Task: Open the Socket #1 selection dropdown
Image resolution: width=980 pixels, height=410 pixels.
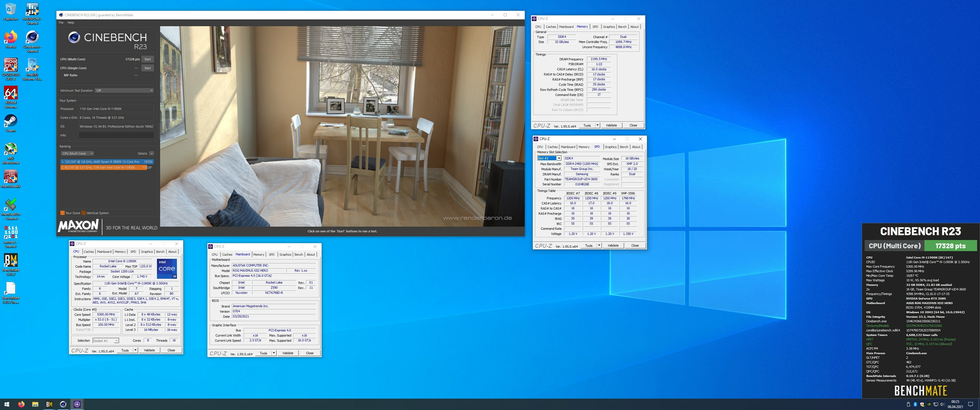Action: (106, 341)
